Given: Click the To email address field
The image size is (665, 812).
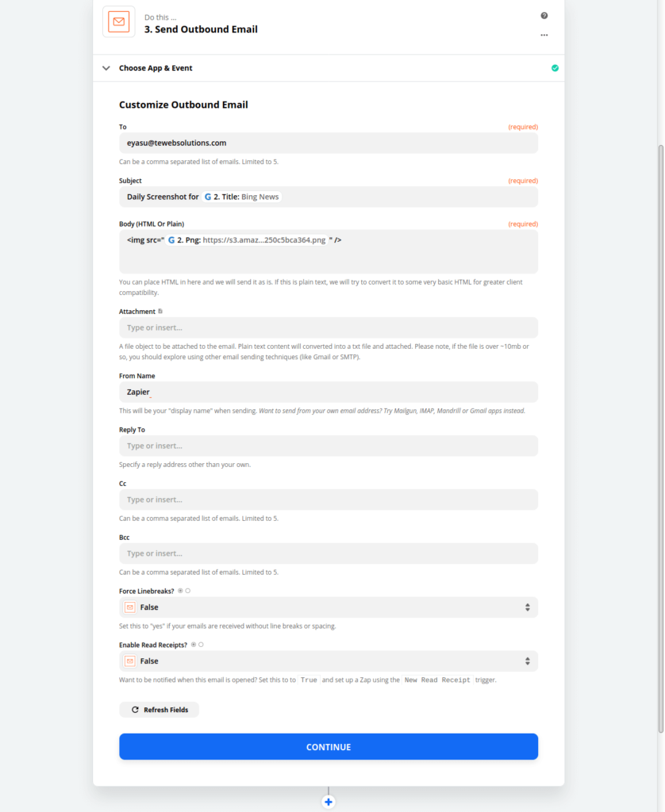Looking at the screenshot, I should click(x=328, y=143).
